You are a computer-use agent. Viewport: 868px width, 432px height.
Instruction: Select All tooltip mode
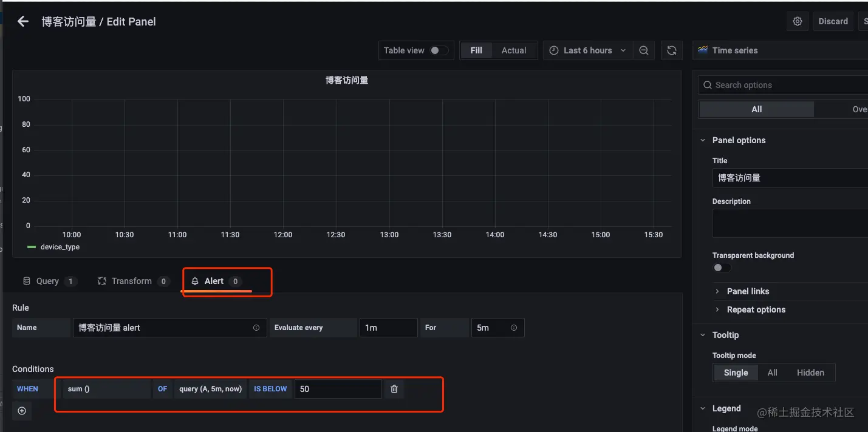[772, 373]
